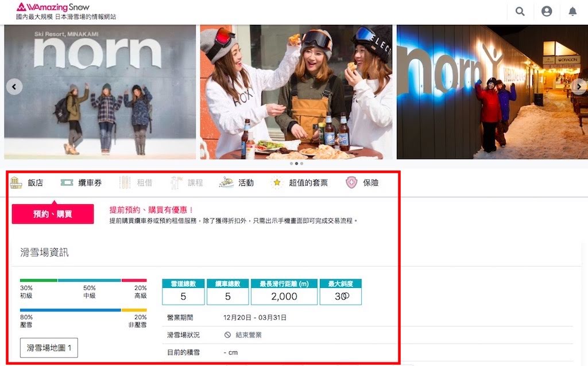
Task: Open the notifications bell icon
Action: pos(572,11)
